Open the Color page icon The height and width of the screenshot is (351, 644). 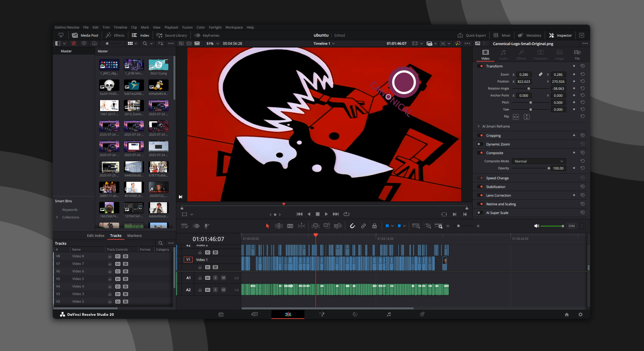[x=355, y=314]
